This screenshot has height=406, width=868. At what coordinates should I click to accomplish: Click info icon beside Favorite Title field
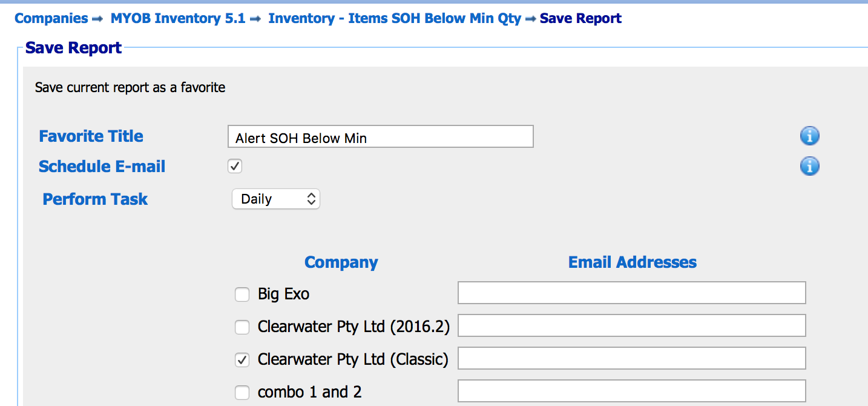coord(809,136)
